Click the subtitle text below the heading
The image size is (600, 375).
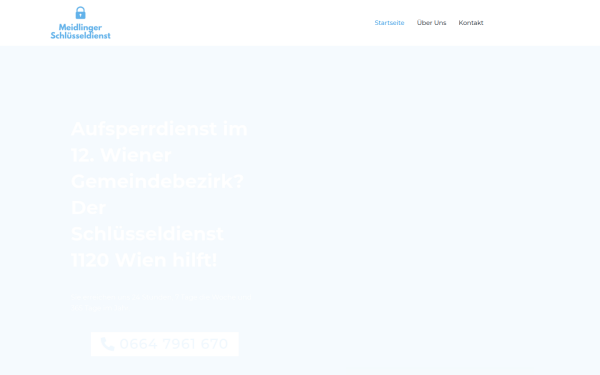pyautogui.click(x=161, y=302)
